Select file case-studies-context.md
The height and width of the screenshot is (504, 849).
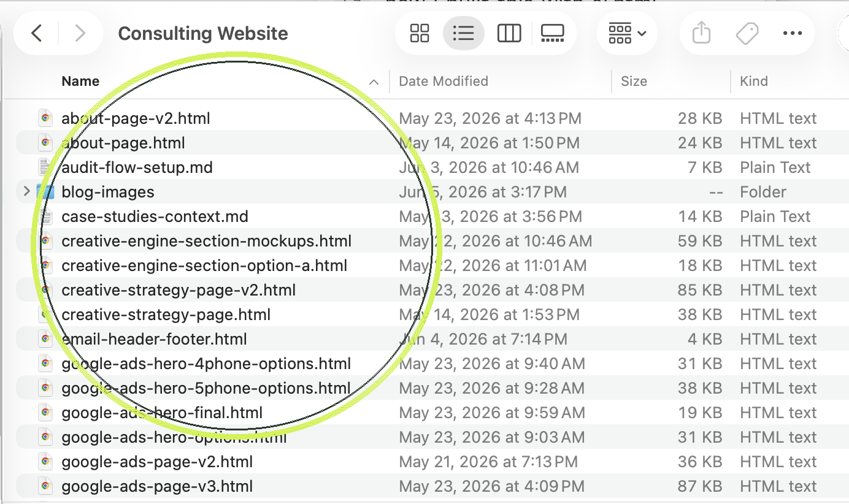(155, 216)
